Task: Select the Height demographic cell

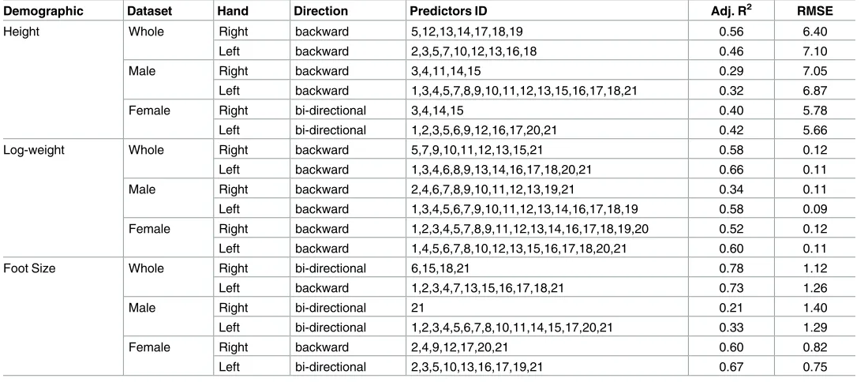Action: coord(21,32)
